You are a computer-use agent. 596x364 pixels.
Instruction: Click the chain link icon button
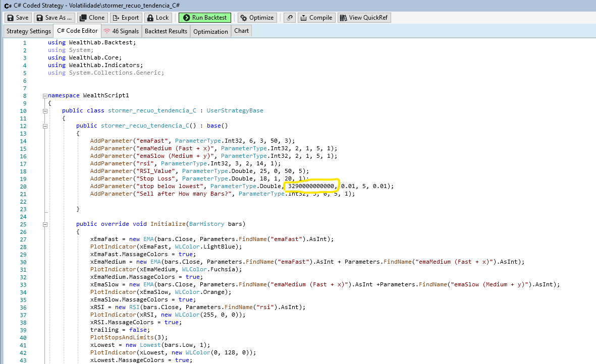289,18
